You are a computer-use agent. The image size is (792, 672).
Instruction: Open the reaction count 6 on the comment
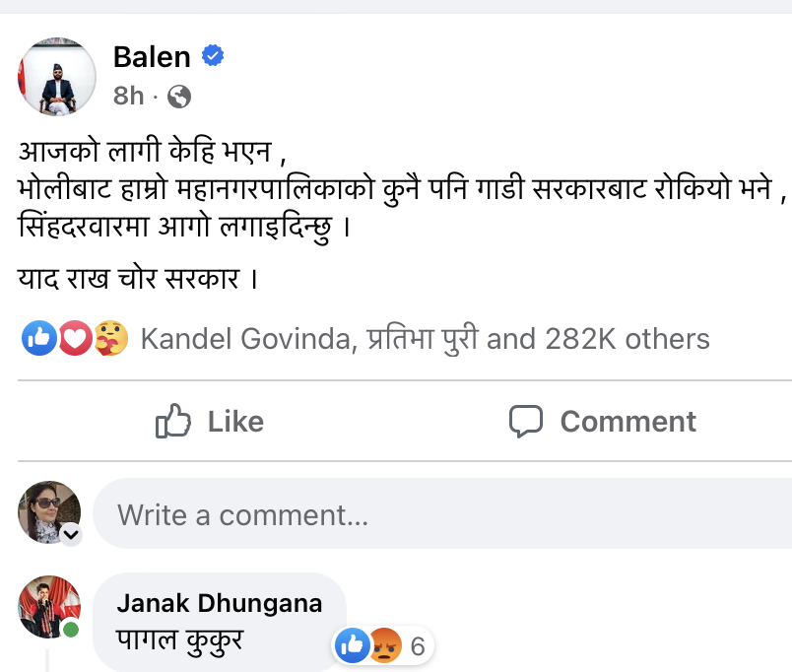click(x=418, y=646)
